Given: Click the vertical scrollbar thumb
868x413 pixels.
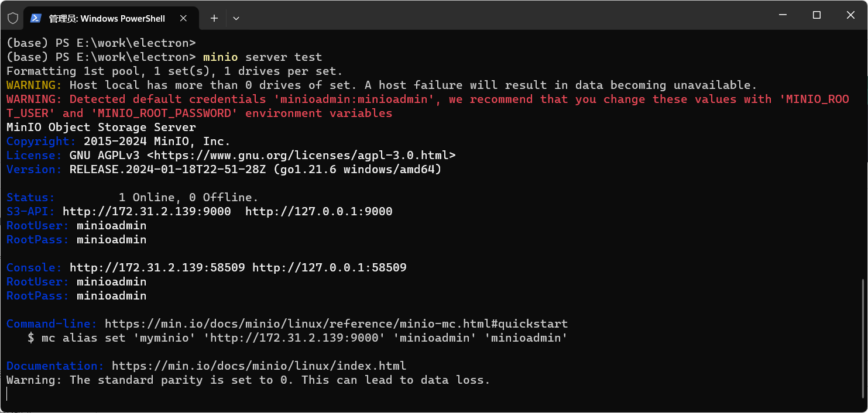Looking at the screenshot, I should click(x=863, y=339).
